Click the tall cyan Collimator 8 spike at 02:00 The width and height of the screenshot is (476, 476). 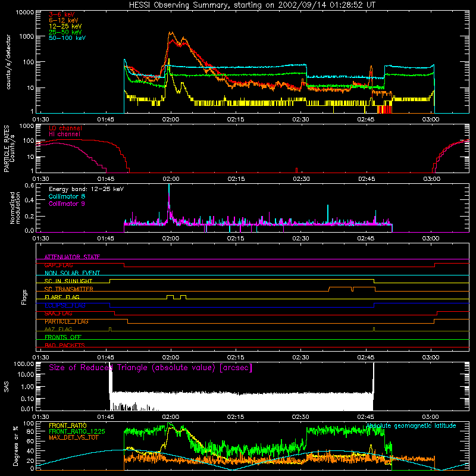[169, 195]
